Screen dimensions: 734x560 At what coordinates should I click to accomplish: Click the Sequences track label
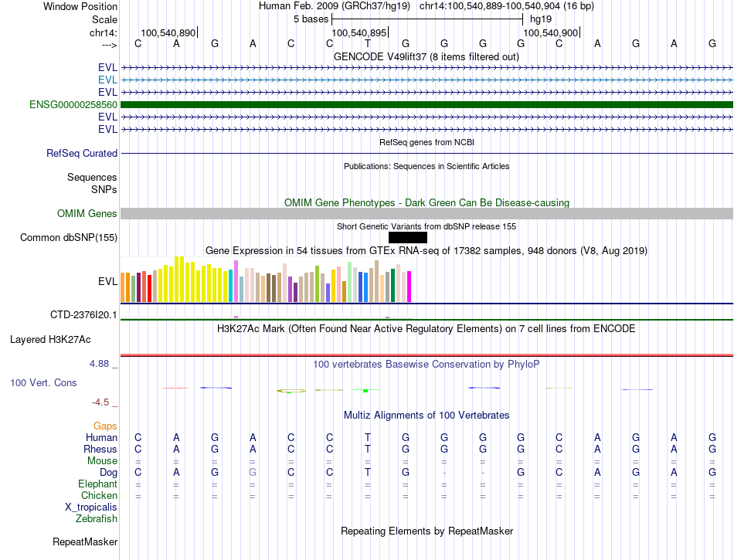coord(92,178)
